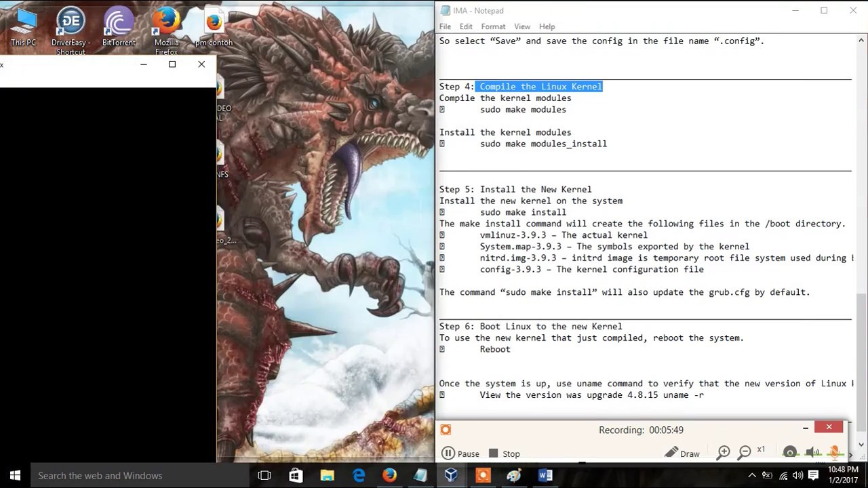
Task: Toggle the microphone in recorder bar
Action: click(835, 452)
